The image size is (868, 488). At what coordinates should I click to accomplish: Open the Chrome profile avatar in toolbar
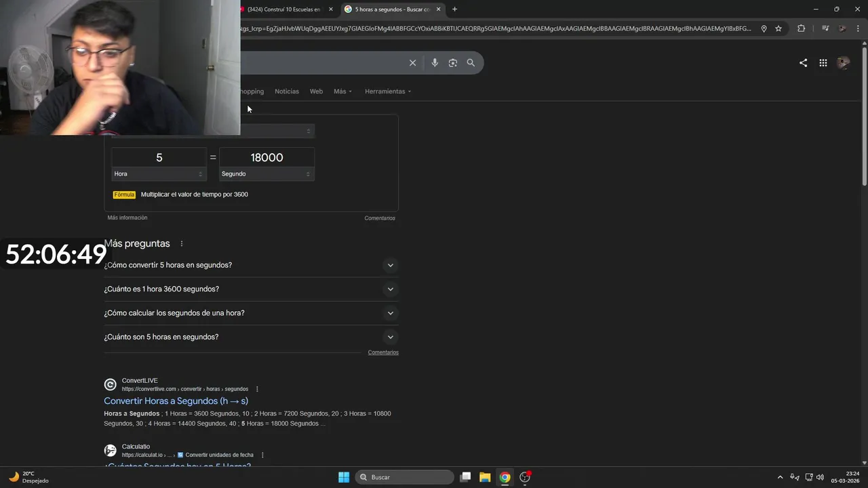pyautogui.click(x=842, y=28)
